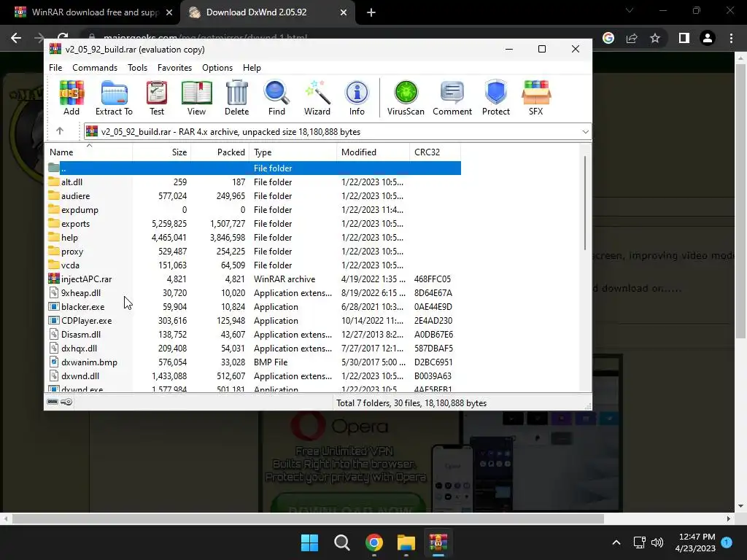This screenshot has height=560, width=747.
Task: Sort by the Type column header
Action: 293,152
